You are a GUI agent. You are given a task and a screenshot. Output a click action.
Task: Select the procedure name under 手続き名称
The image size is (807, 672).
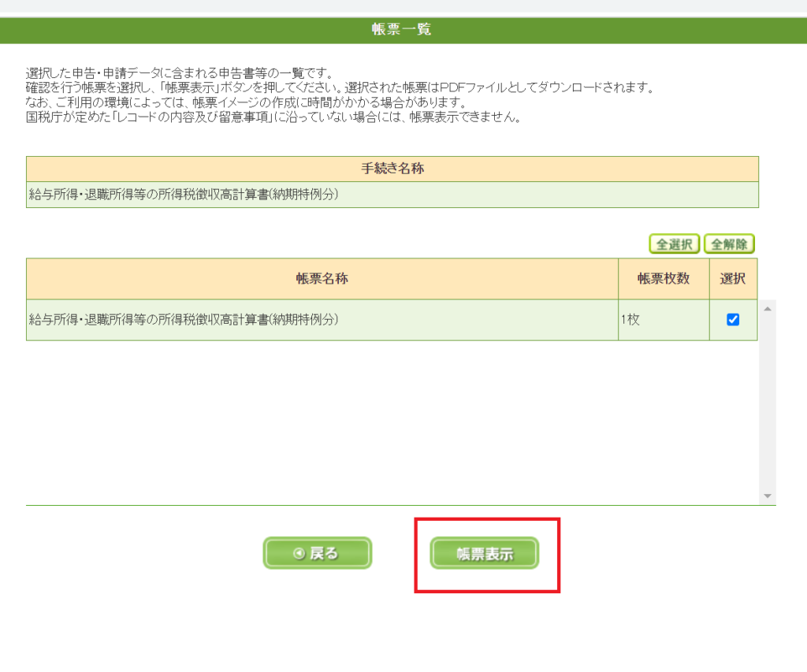[x=184, y=195]
